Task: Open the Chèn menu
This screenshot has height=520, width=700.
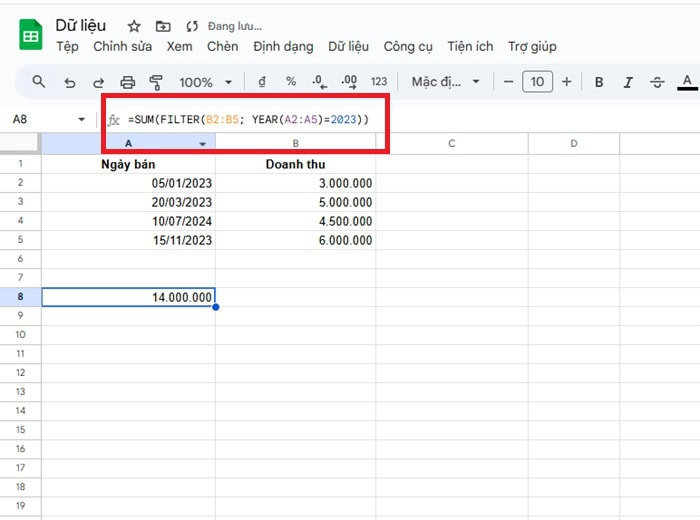Action: point(222,46)
